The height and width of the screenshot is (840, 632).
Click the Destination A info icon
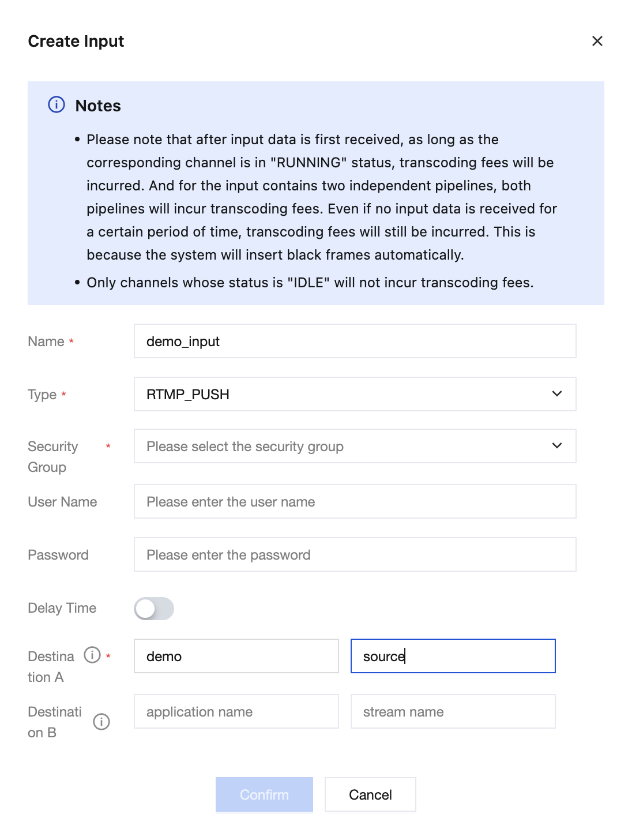click(x=92, y=655)
